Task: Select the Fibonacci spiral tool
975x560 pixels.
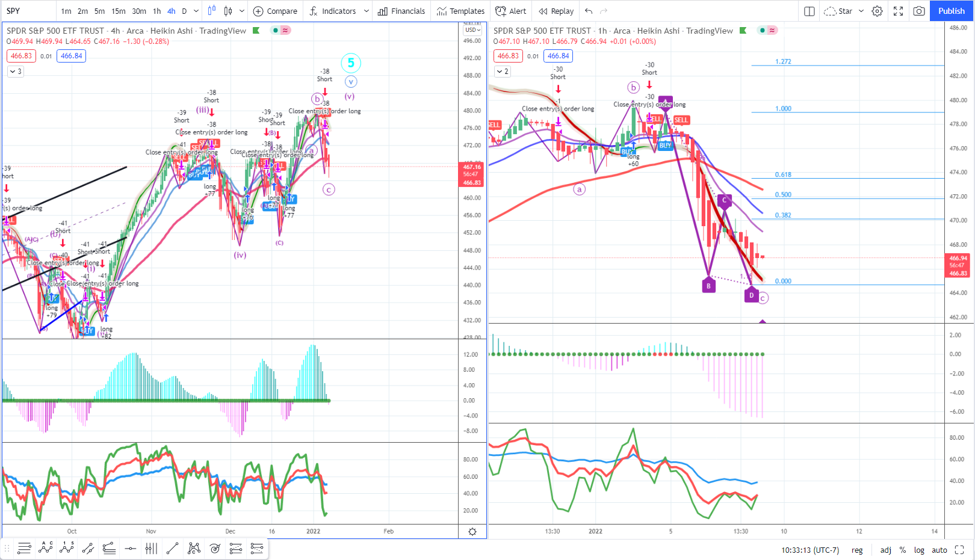Action: pyautogui.click(x=215, y=548)
